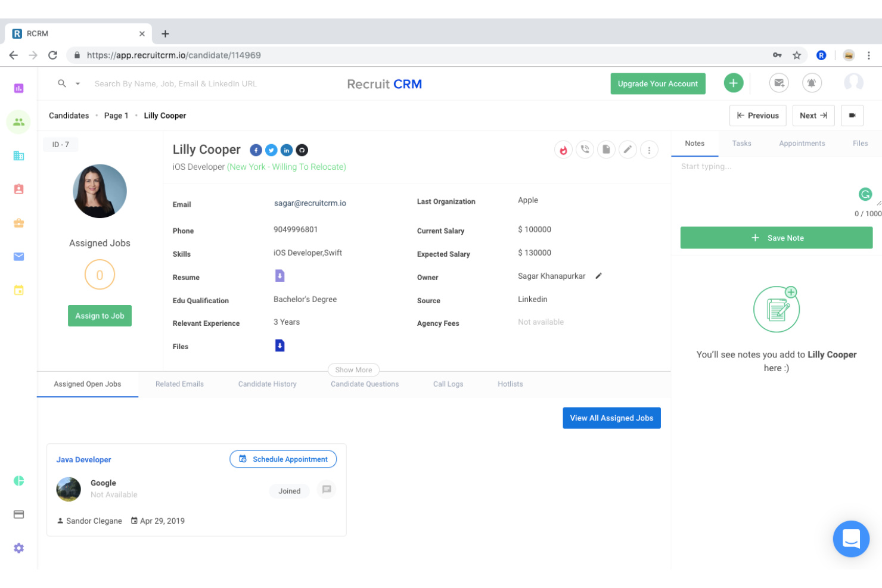Open the companies building icon in sidebar
882x588 pixels.
coord(18,155)
